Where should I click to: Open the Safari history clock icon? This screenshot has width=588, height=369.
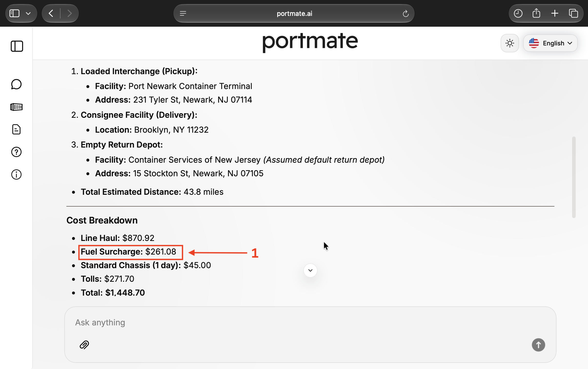pyautogui.click(x=518, y=13)
